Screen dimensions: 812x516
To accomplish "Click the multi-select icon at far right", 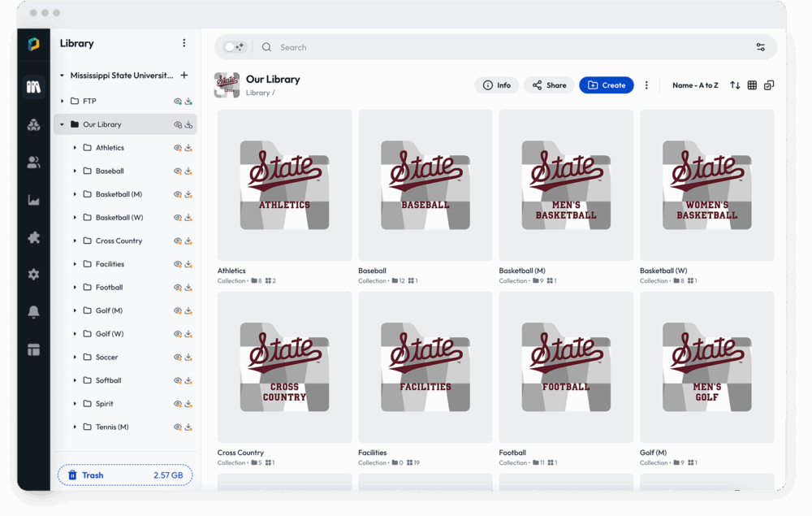I will pos(769,85).
